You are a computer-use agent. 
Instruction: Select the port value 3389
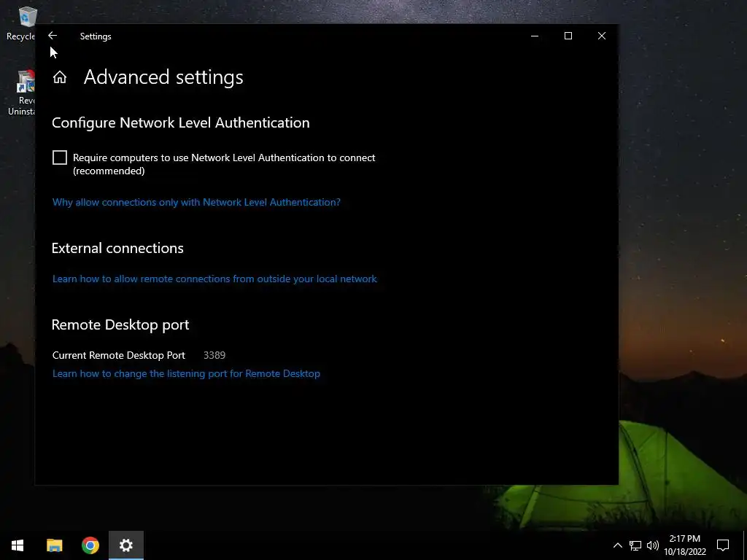coord(214,355)
